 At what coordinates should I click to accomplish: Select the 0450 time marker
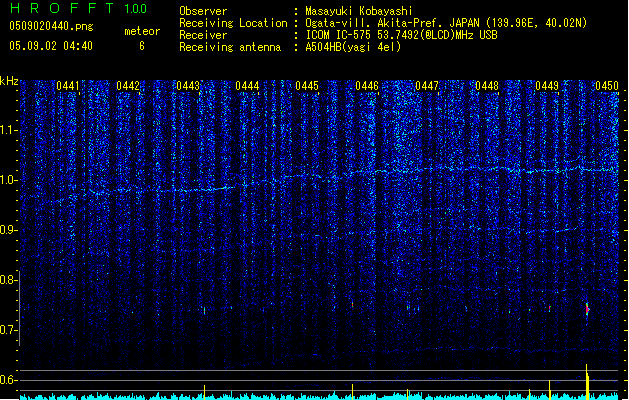coord(607,87)
